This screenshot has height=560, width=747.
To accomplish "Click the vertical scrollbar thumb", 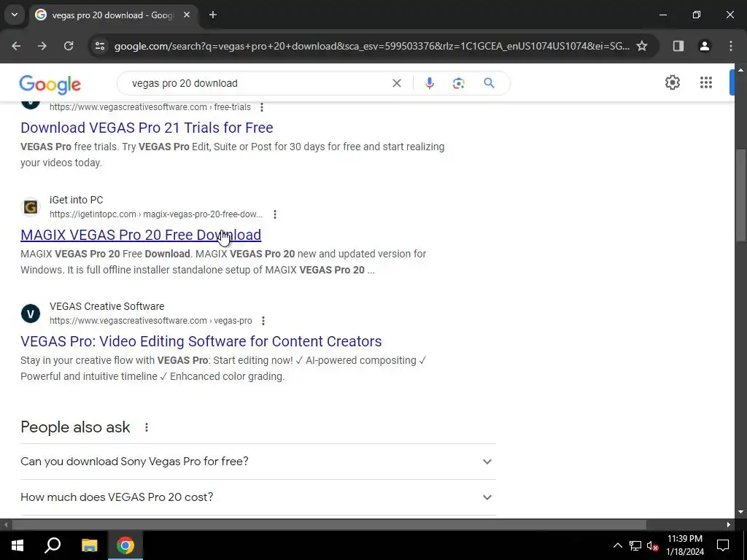I will click(740, 195).
